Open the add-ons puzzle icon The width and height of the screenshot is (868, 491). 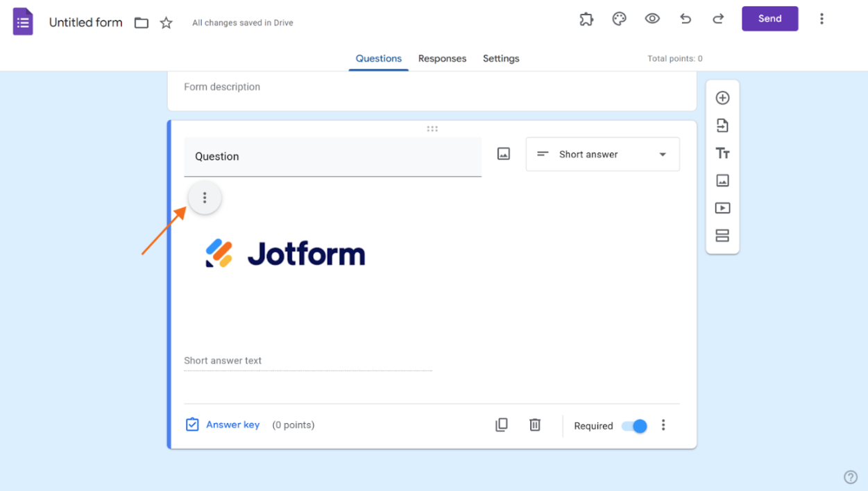[586, 19]
